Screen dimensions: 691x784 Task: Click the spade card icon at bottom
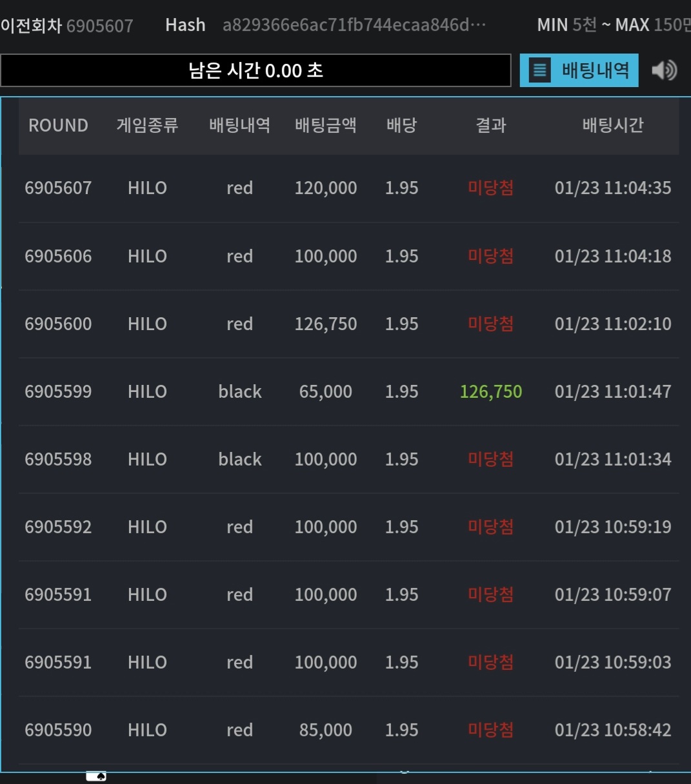(x=96, y=776)
